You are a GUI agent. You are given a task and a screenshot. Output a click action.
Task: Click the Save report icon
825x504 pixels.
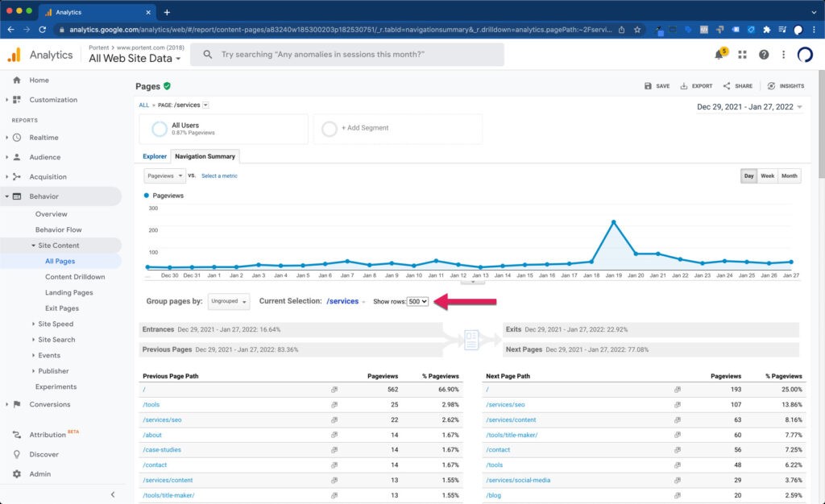649,86
